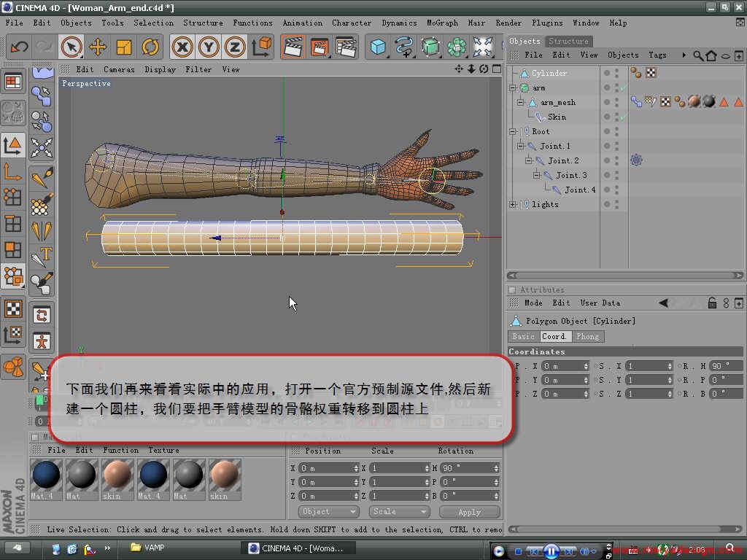Collapse the Joint.3 node
The width and height of the screenshot is (747, 560).
(x=537, y=175)
